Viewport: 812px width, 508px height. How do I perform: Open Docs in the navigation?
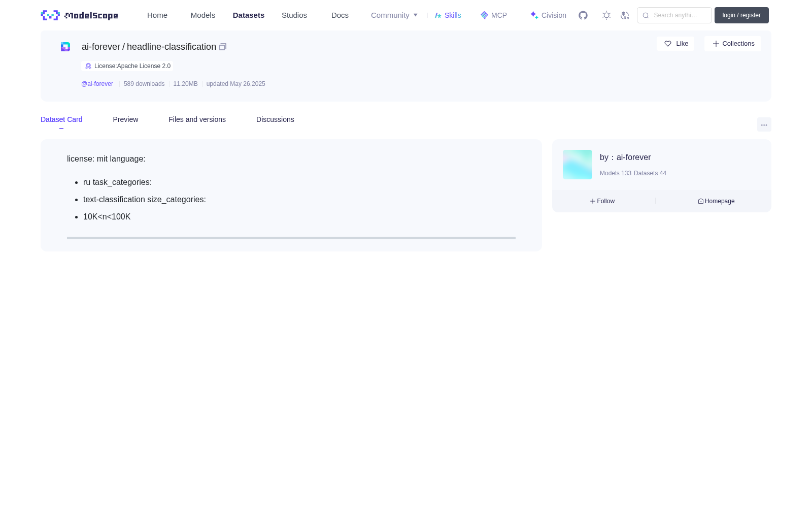pyautogui.click(x=340, y=15)
